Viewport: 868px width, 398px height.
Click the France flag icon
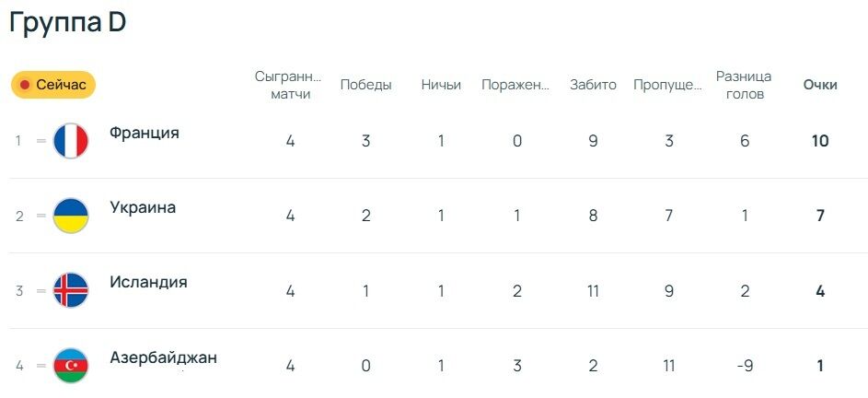pos(71,141)
